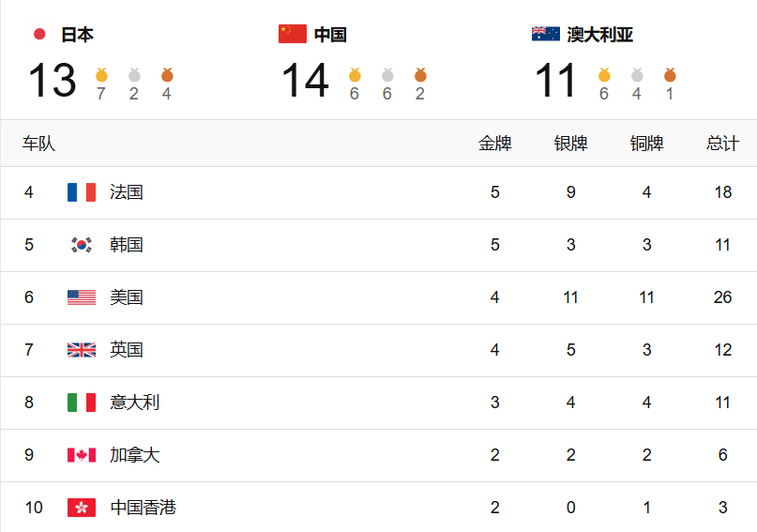This screenshot has height=532, width=757.
Task: Click the Australia flag icon
Action: 546,35
